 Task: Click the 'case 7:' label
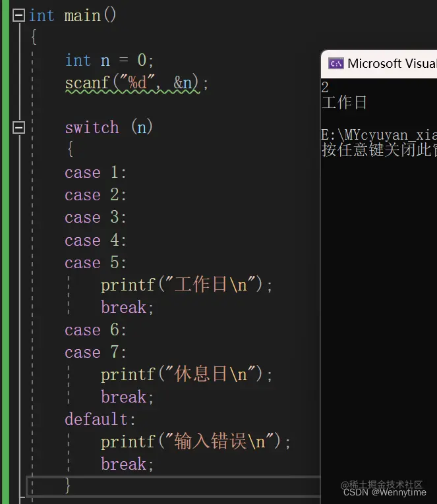[96, 352]
